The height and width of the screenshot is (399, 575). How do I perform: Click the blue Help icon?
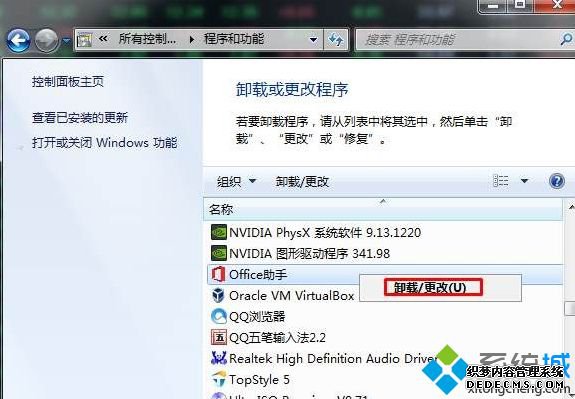[x=556, y=181]
